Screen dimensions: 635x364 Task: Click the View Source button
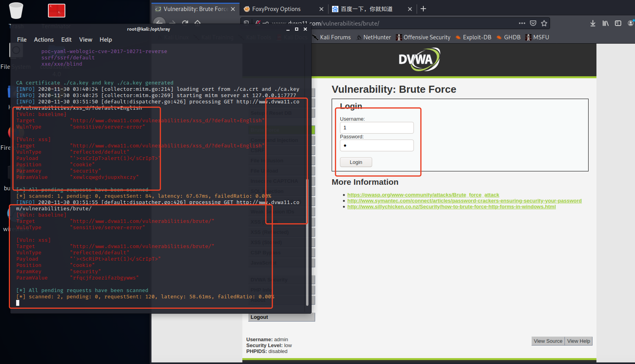click(x=548, y=341)
